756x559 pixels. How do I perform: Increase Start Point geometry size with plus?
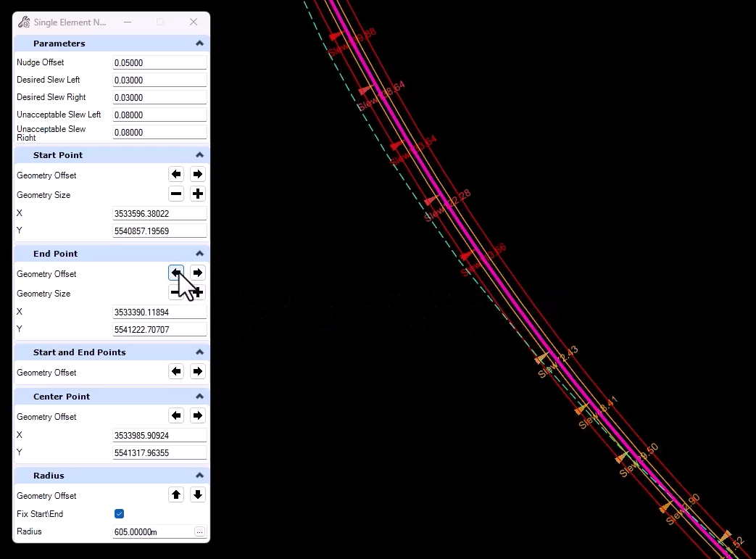click(x=197, y=194)
